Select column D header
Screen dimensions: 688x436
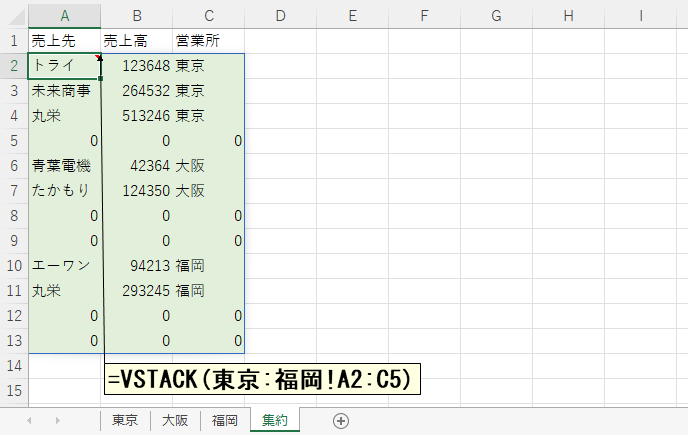coord(281,16)
